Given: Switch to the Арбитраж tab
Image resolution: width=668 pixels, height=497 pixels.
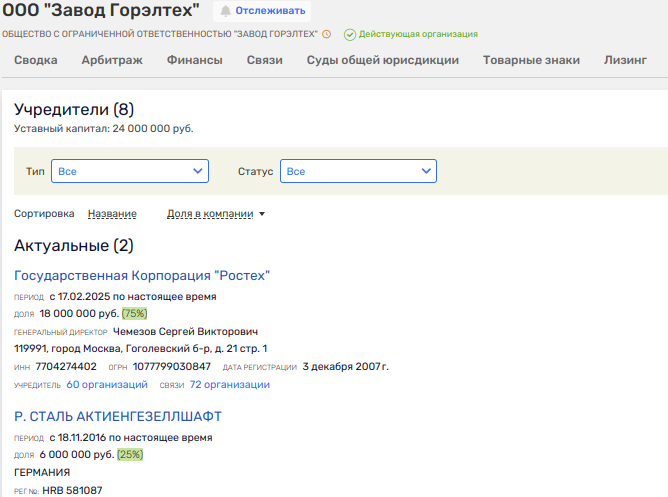Looking at the screenshot, I should coord(112,60).
